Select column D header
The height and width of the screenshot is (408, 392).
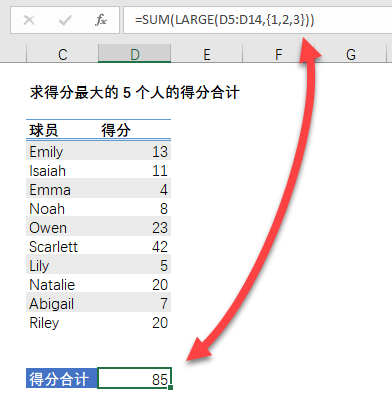[x=135, y=54]
